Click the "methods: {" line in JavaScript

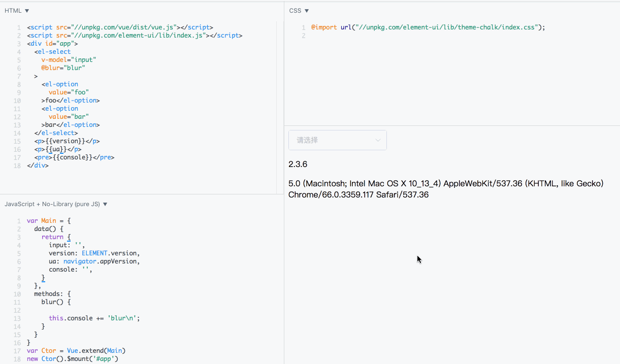pos(52,294)
